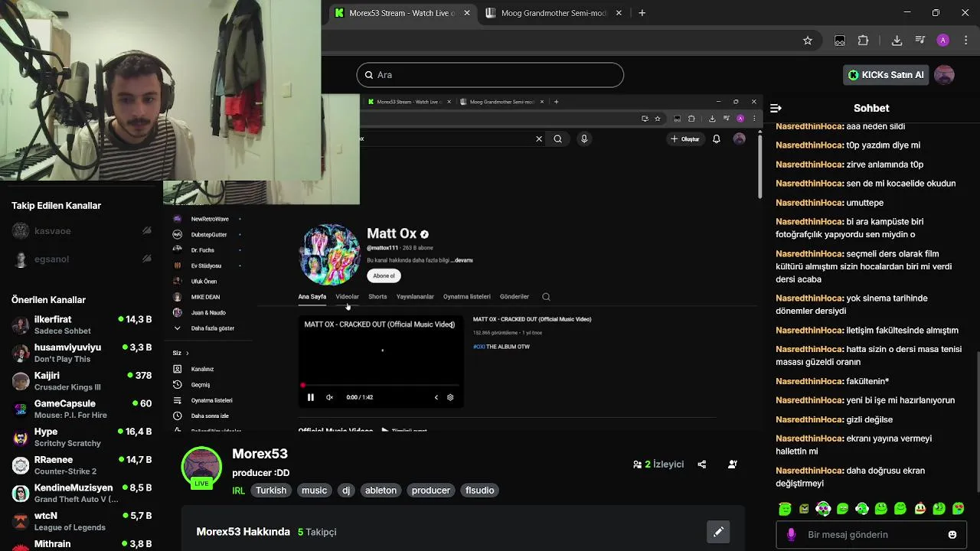Image resolution: width=980 pixels, height=551 pixels.
Task: Open Chrome profile avatar A
Action: click(942, 41)
